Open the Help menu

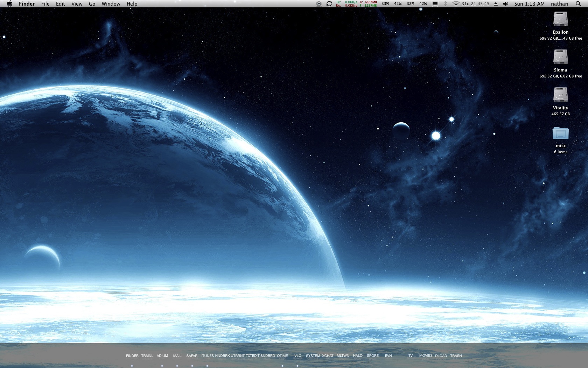coord(132,4)
